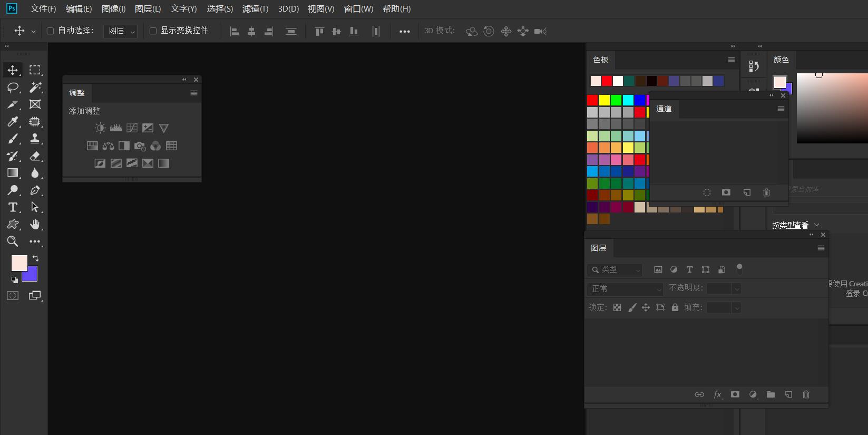Create new layer in Layers panel
This screenshot has width=868, height=435.
point(788,394)
